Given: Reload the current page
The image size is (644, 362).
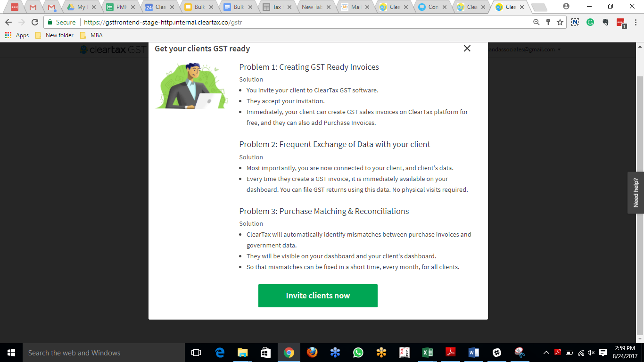Looking at the screenshot, I should [x=35, y=22].
